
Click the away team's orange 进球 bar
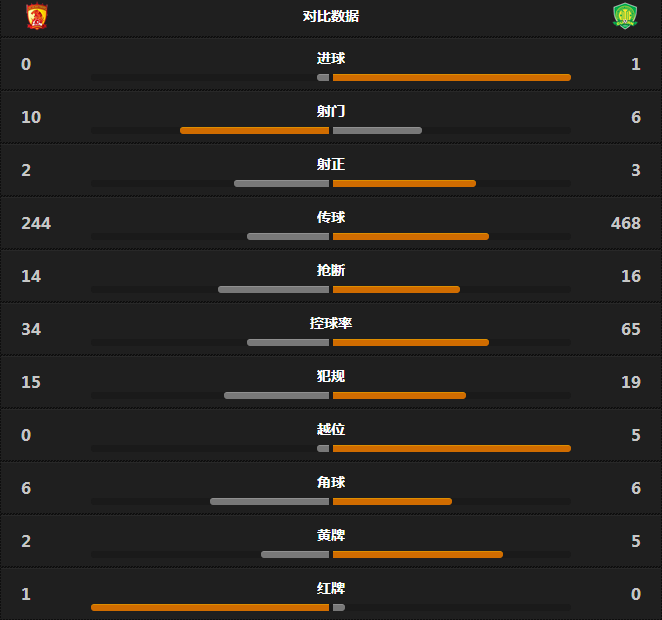[451, 77]
